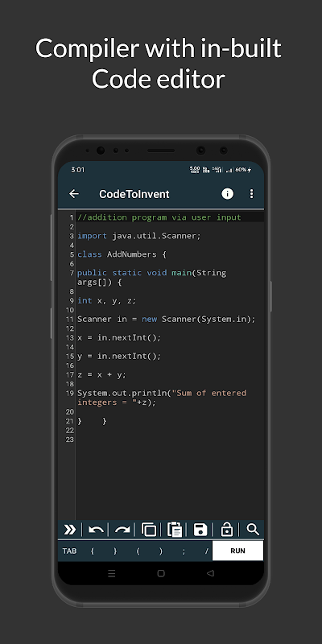The image size is (322, 644).
Task: Insert opening curly brace shortcut
Action: [x=92, y=551]
